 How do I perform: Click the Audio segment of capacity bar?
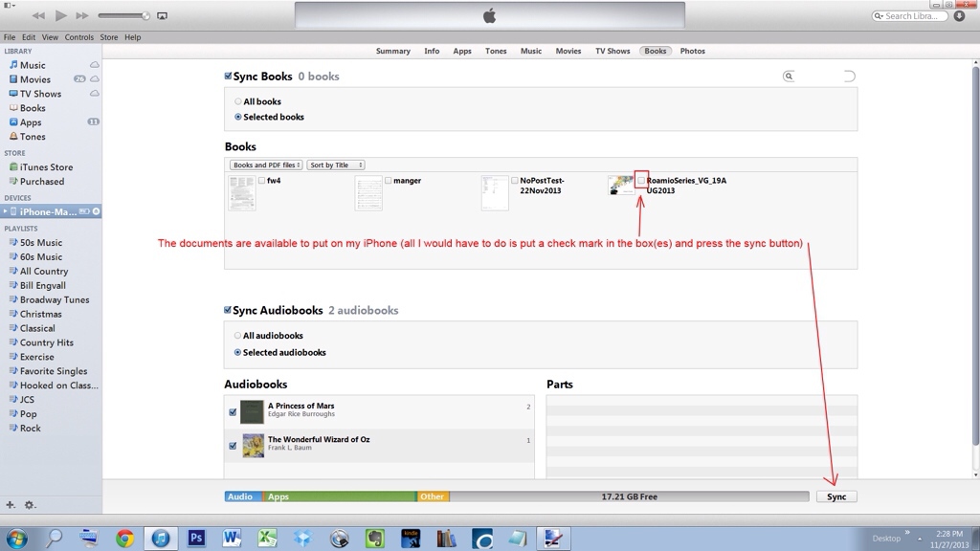click(244, 496)
